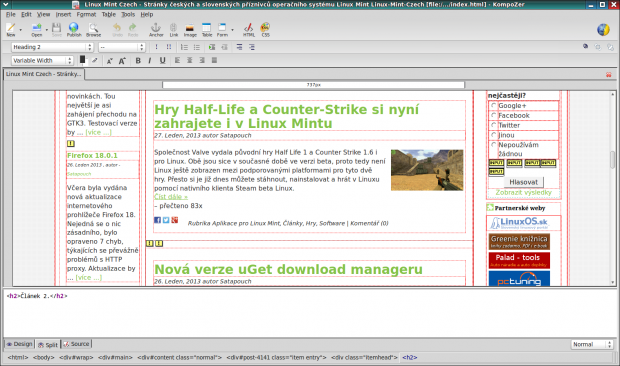This screenshot has height=366, width=620.
Task: Select Google+ radio option
Action: pos(493,106)
